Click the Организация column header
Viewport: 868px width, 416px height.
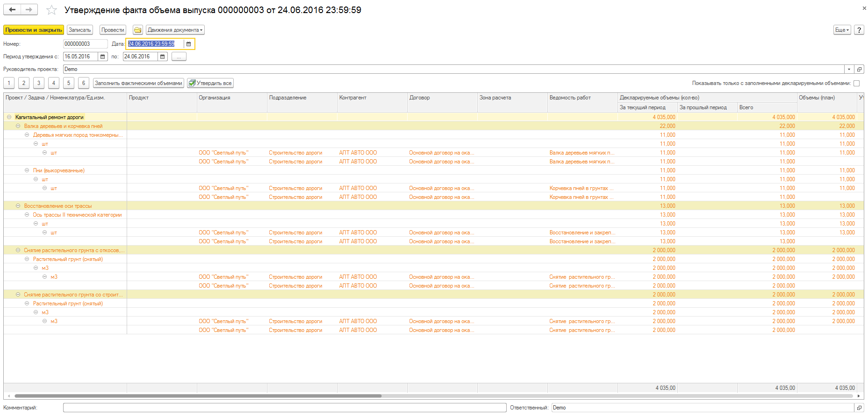232,102
